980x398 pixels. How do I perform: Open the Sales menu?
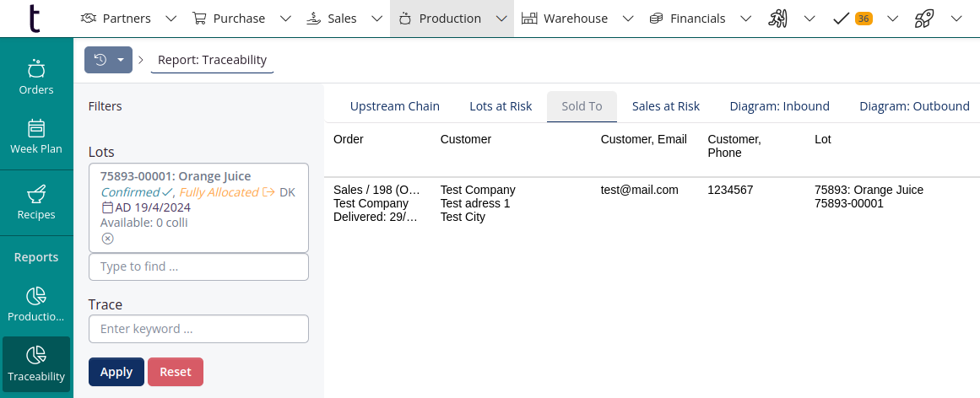tap(331, 18)
